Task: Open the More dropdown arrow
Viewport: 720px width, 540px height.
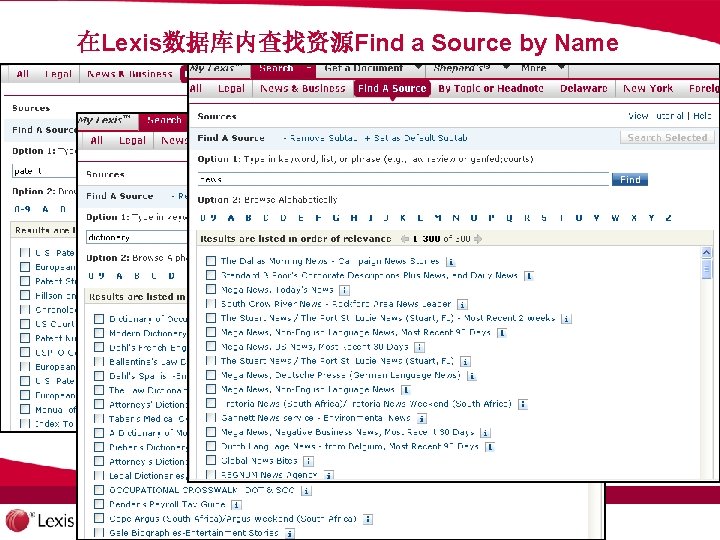Action: (561, 68)
